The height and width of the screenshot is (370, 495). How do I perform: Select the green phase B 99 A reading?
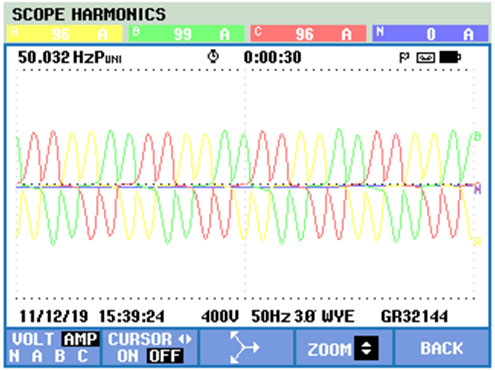click(x=186, y=34)
